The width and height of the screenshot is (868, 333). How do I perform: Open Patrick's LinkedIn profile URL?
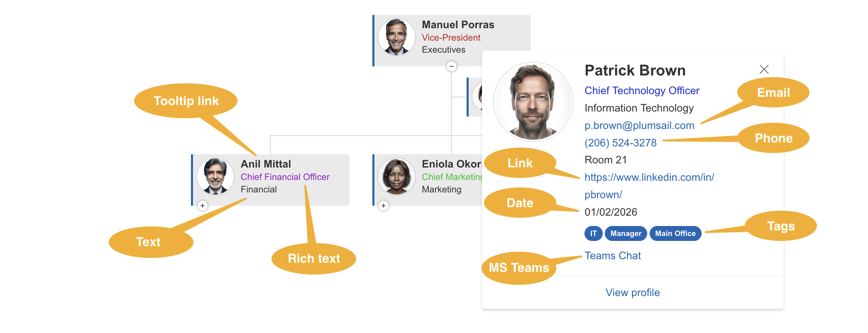[x=649, y=177]
